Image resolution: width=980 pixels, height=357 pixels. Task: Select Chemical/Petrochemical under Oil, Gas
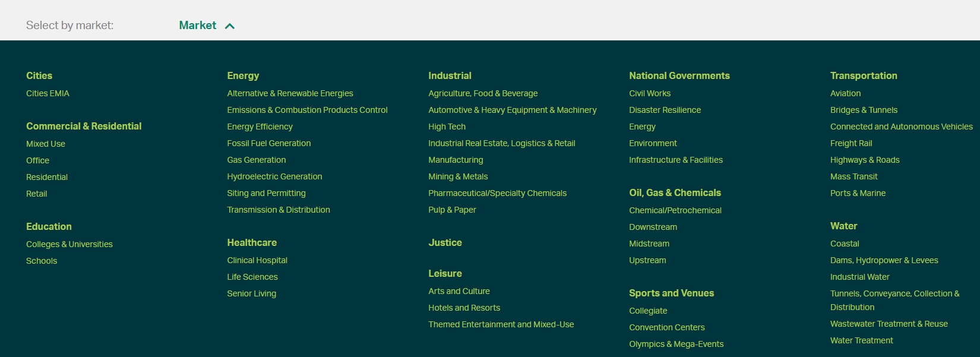point(675,210)
